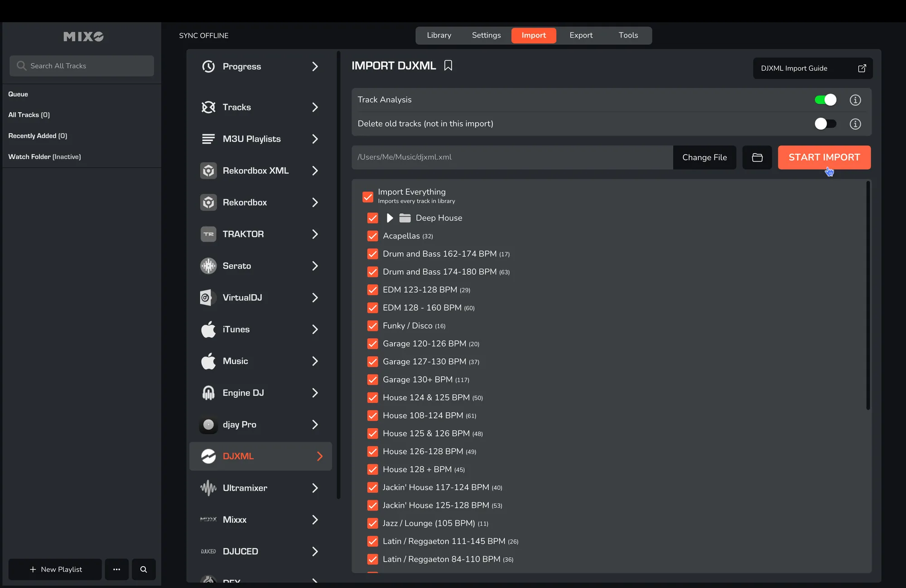Open the Library tab
The width and height of the screenshot is (906, 588).
pyautogui.click(x=439, y=35)
